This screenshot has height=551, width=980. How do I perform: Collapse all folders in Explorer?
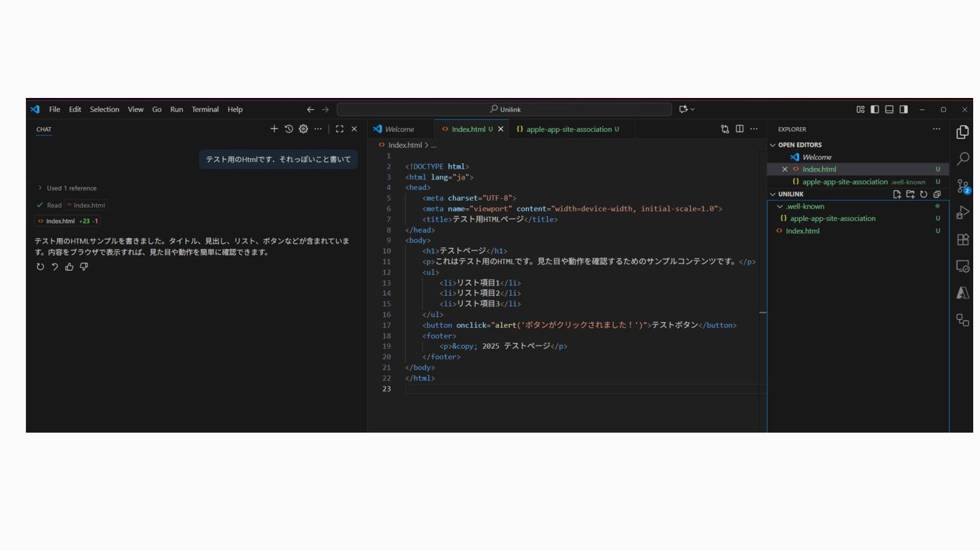936,194
